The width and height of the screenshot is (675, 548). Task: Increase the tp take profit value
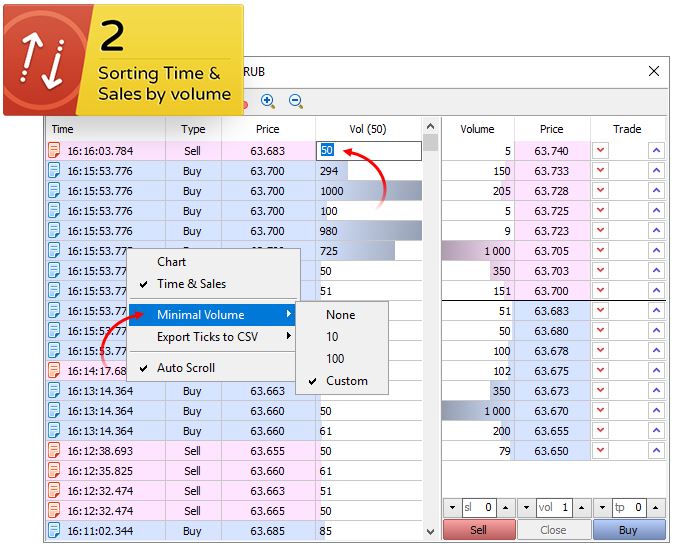[x=656, y=508]
